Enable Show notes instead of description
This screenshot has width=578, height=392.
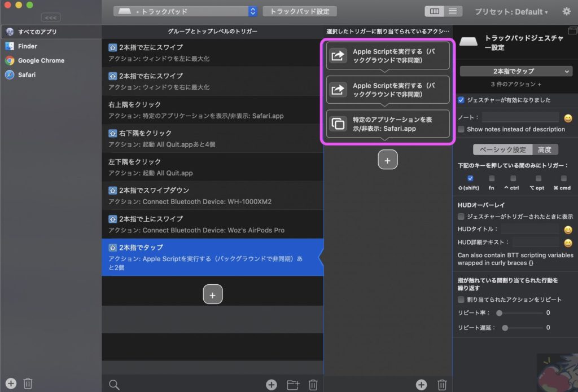pos(461,129)
